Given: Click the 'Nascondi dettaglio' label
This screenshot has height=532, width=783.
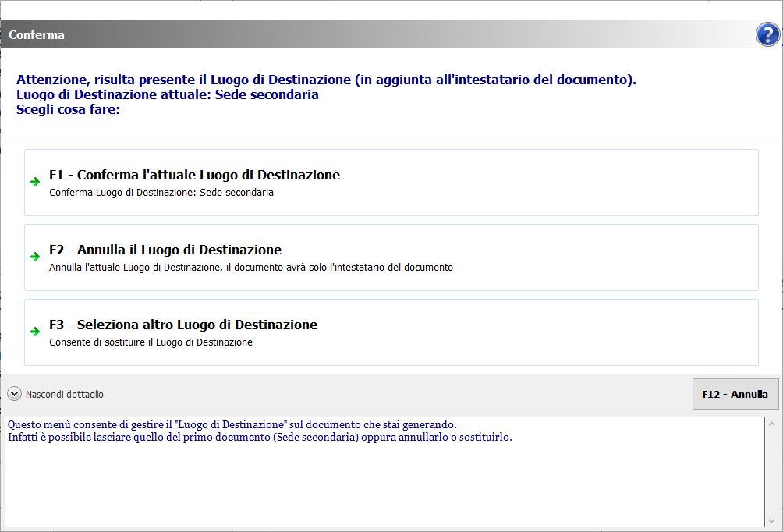Looking at the screenshot, I should tap(64, 395).
